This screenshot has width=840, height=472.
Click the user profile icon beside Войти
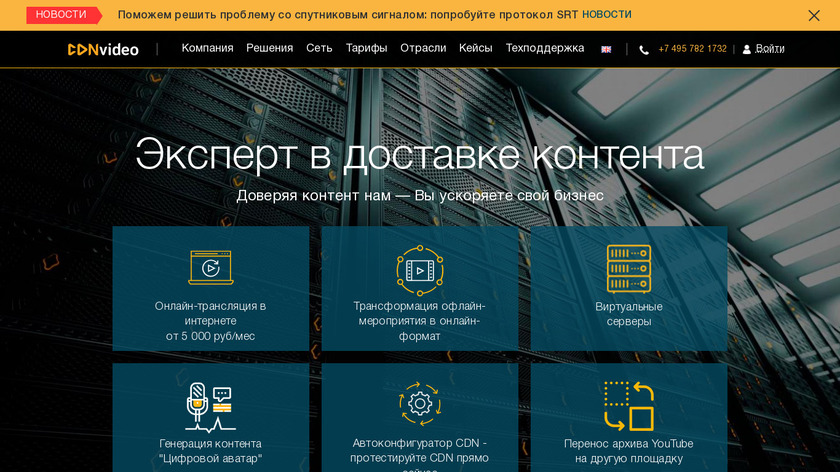(x=746, y=49)
